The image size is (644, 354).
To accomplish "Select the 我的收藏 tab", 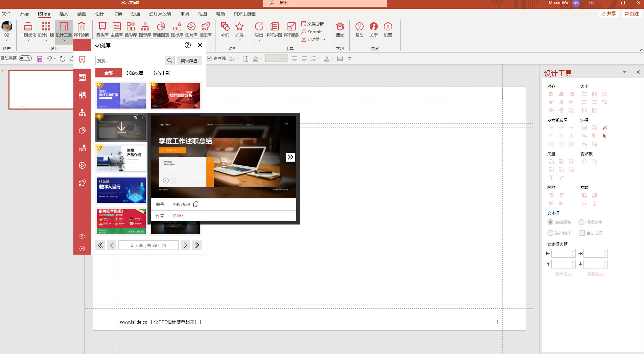I will (135, 73).
